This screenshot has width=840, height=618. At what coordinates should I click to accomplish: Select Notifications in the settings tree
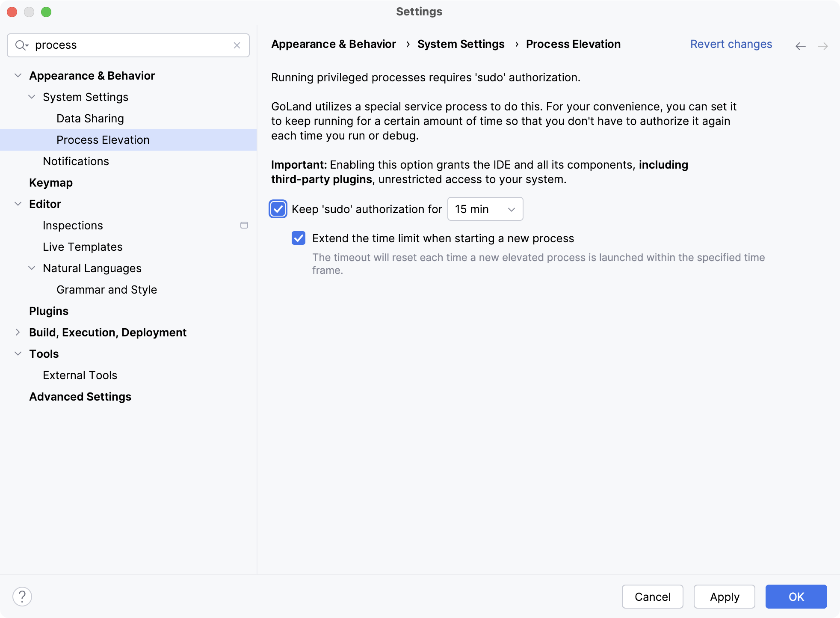click(x=76, y=161)
